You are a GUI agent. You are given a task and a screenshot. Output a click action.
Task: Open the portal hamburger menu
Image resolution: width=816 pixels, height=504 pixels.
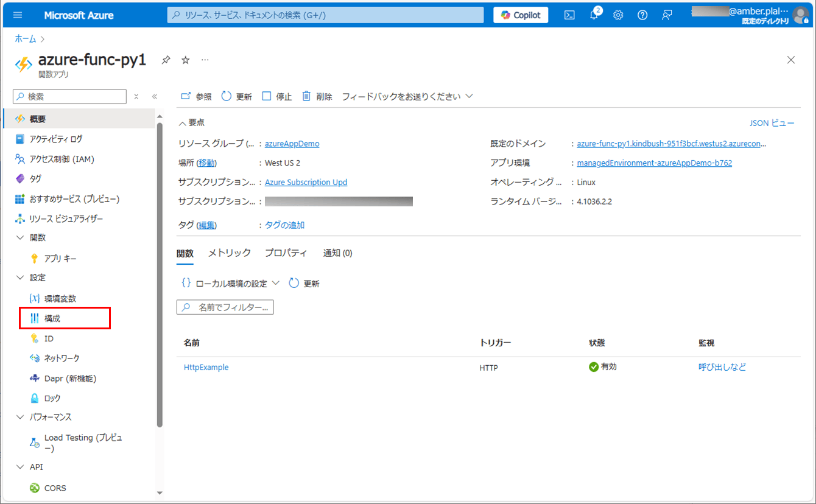[x=17, y=15]
